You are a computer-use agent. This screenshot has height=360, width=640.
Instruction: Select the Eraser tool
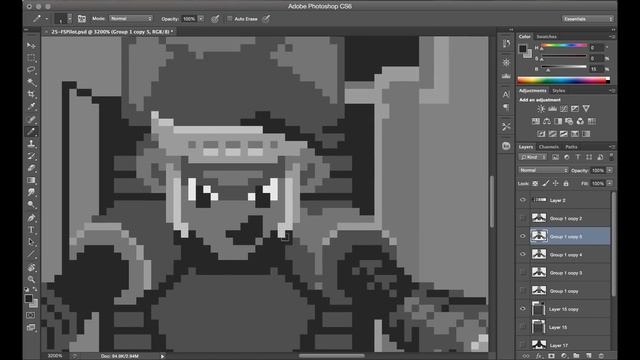pos(31,168)
